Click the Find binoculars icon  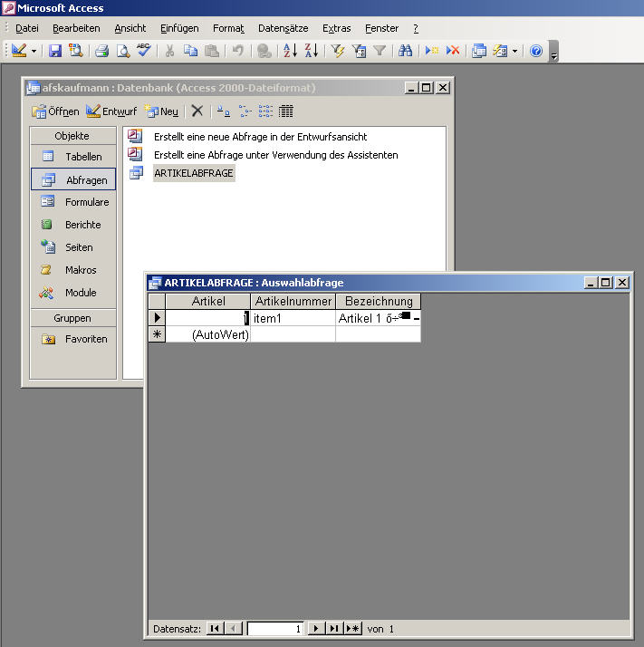[x=405, y=51]
